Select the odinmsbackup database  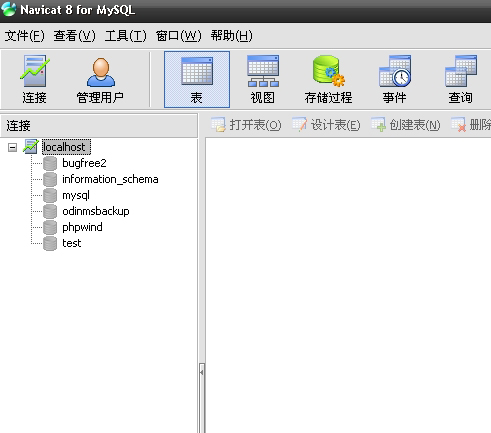pos(96,211)
